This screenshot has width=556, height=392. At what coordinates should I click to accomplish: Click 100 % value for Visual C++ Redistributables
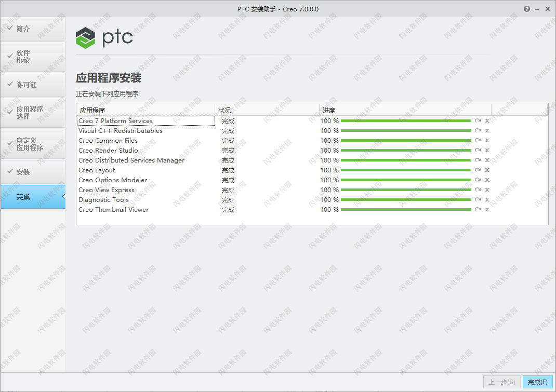point(329,131)
